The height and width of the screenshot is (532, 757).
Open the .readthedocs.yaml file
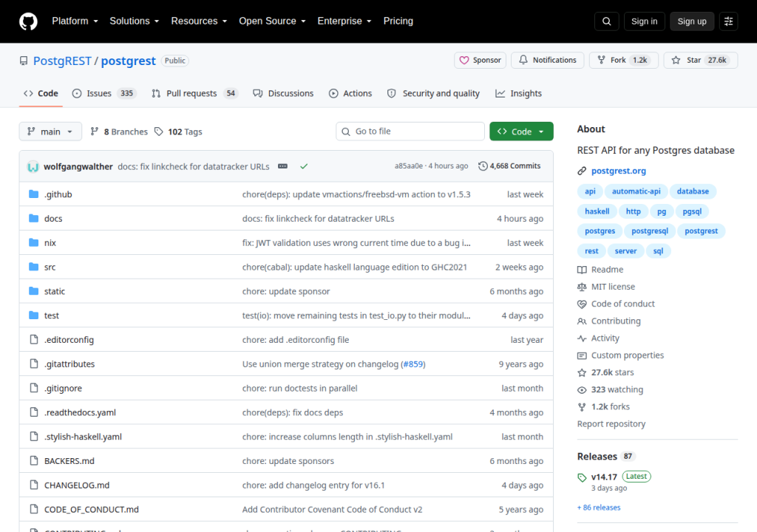[80, 413]
